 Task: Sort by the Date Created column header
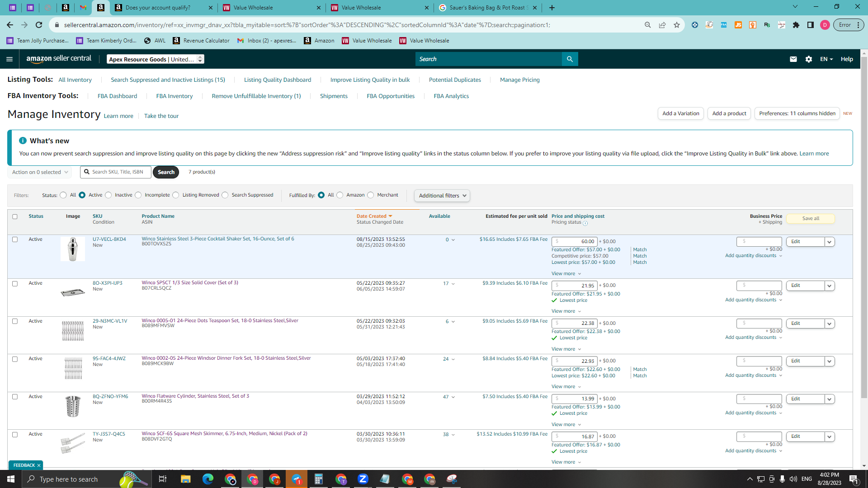point(374,216)
